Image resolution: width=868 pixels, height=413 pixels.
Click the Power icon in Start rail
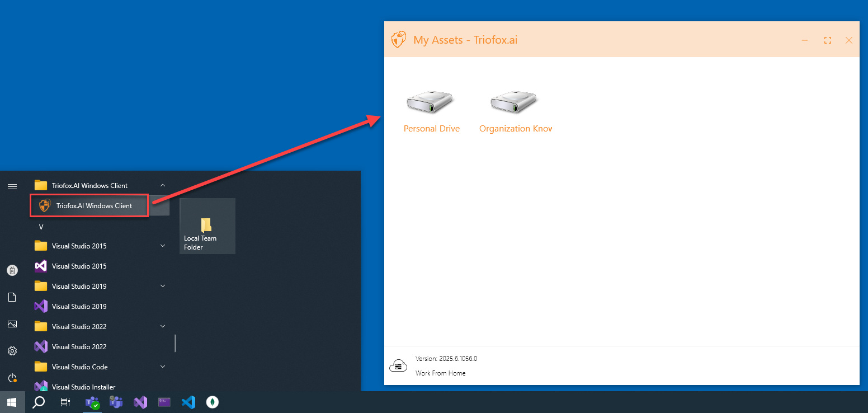click(12, 378)
